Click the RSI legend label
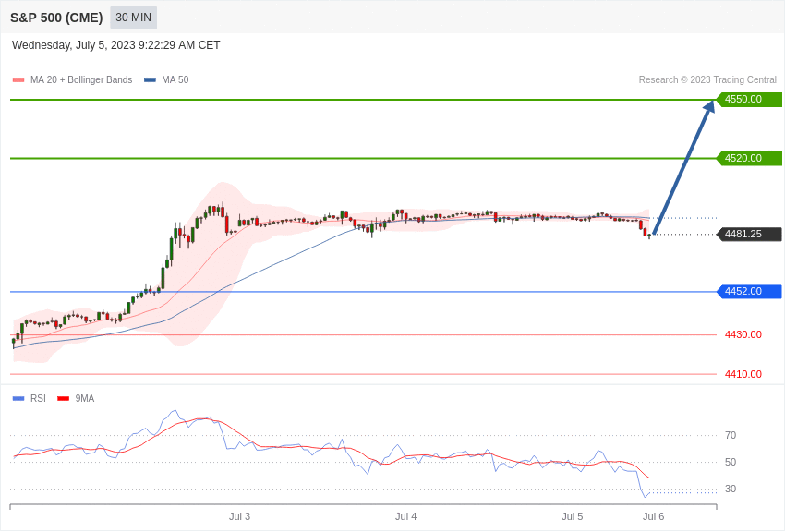Viewport: 785px width, 532px height. coord(38,399)
